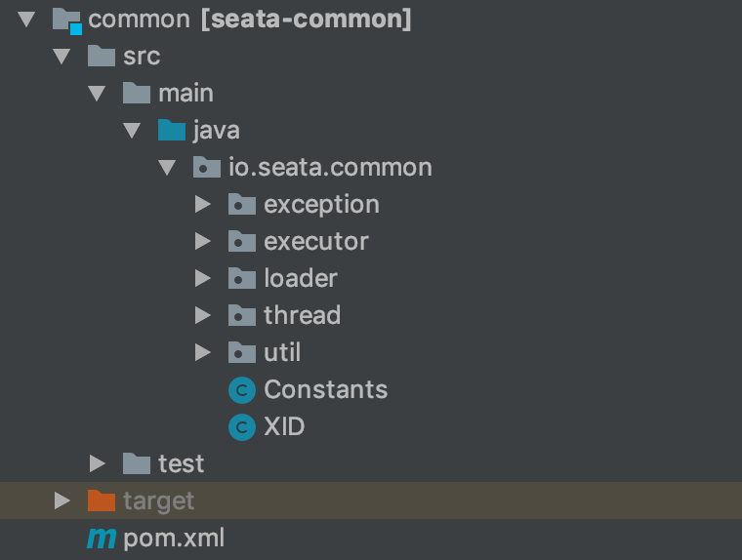Screen dimensions: 742x560
Task: Click the orange target folder icon
Action: pos(101,500)
